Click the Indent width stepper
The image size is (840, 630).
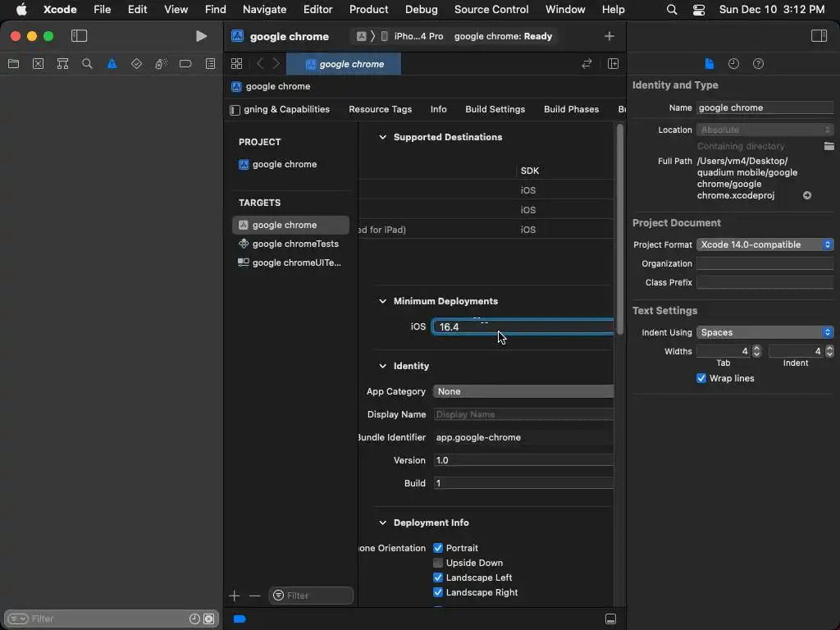pos(829,351)
